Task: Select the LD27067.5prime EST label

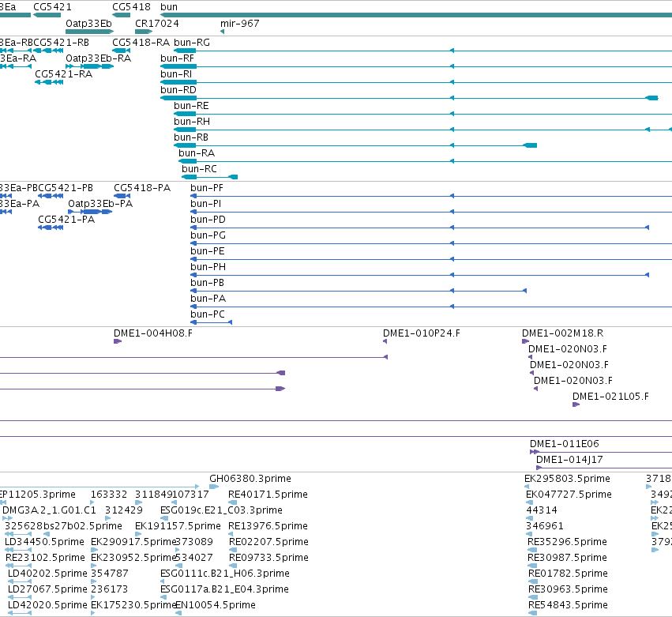Action: [47, 589]
